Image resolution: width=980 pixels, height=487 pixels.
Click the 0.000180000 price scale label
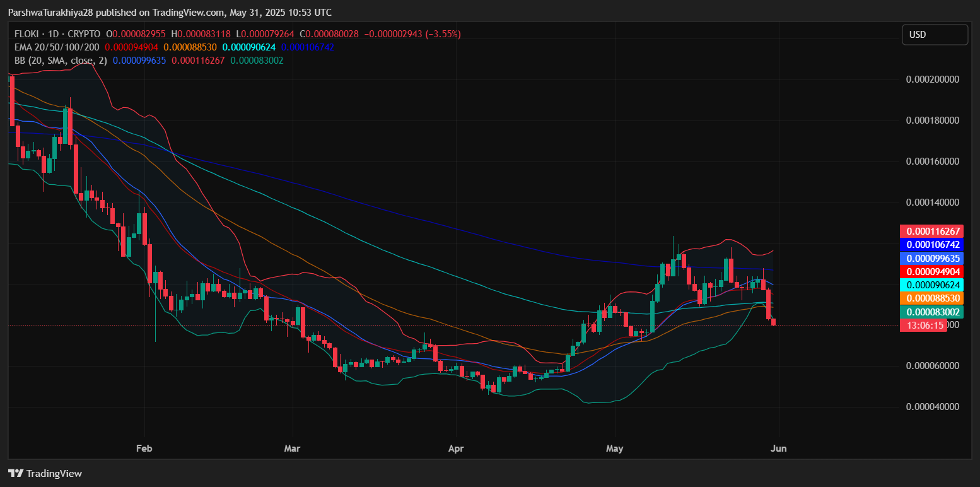932,120
